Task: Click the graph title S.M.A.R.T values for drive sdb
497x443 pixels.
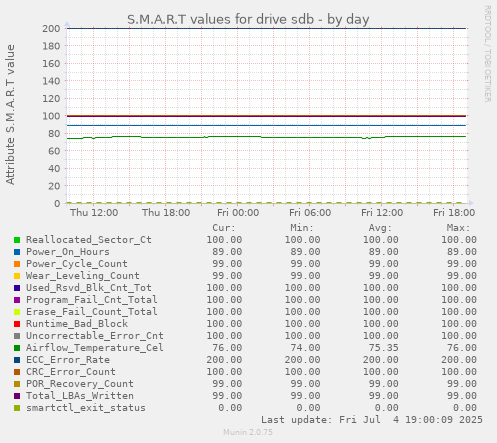Action: click(x=221, y=20)
